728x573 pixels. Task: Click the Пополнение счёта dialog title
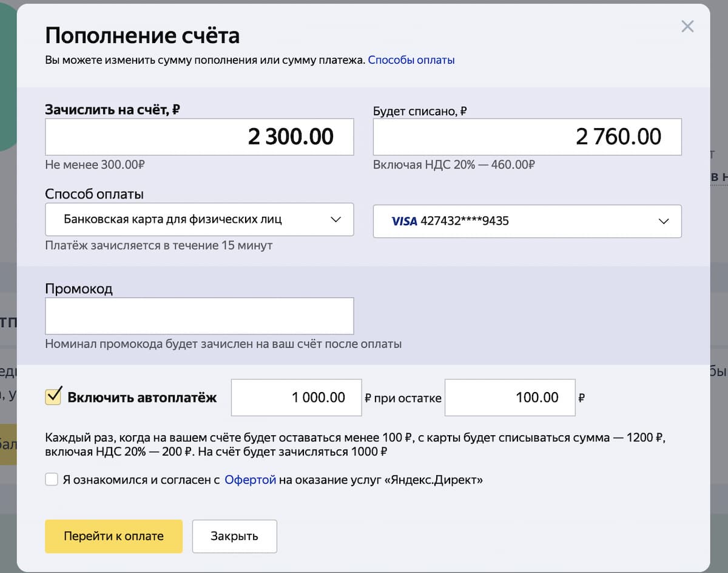point(143,35)
